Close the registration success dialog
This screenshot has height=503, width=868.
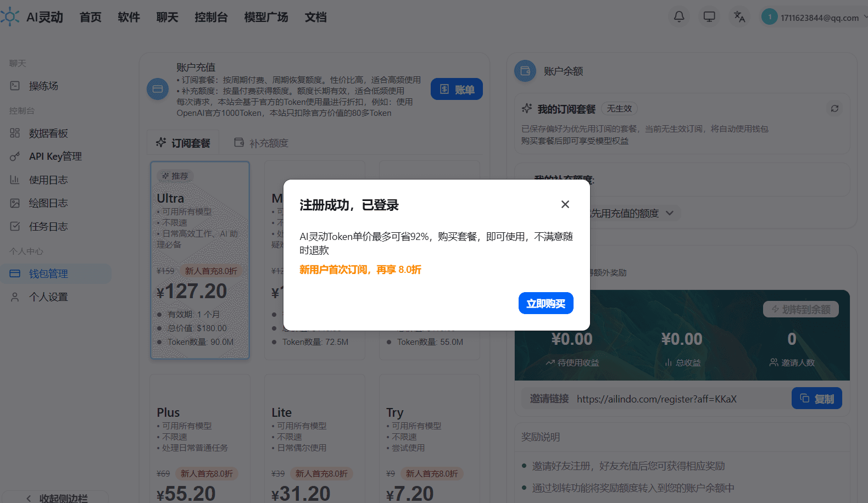pos(565,204)
